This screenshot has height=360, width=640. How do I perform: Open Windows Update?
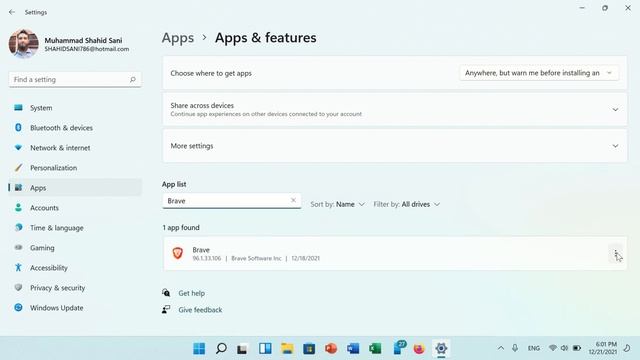click(x=75, y=308)
